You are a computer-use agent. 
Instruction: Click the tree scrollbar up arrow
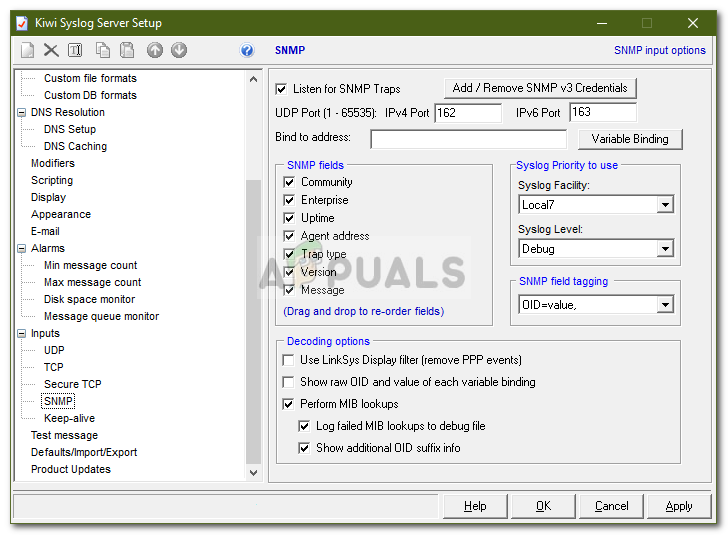tap(254, 79)
